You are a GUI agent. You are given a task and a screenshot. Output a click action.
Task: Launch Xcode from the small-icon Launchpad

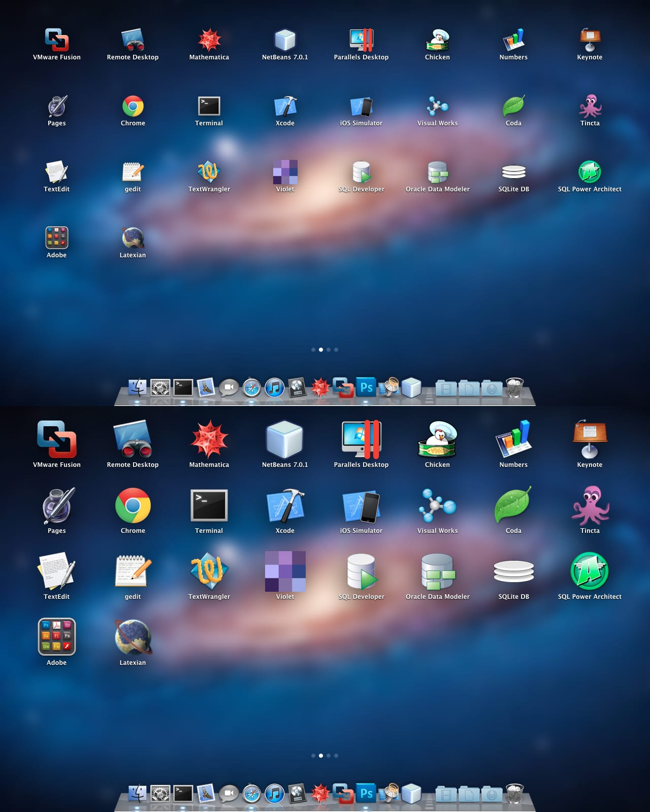pos(285,106)
